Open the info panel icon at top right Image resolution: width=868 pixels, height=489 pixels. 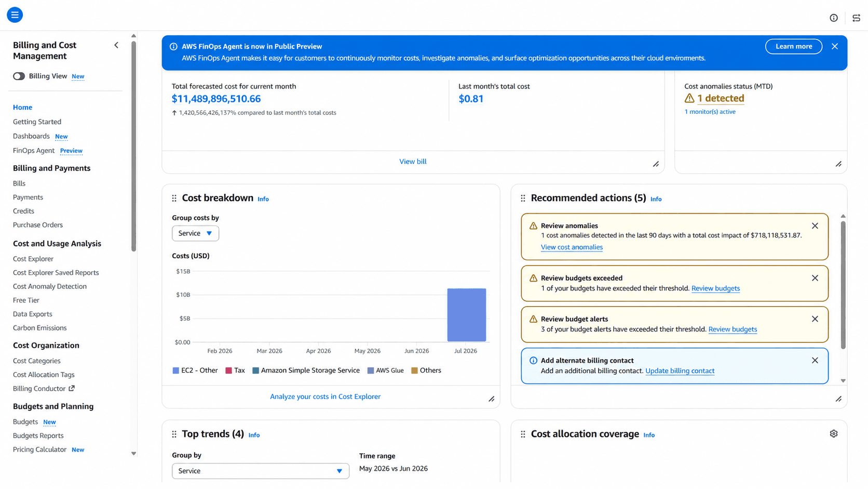click(834, 18)
